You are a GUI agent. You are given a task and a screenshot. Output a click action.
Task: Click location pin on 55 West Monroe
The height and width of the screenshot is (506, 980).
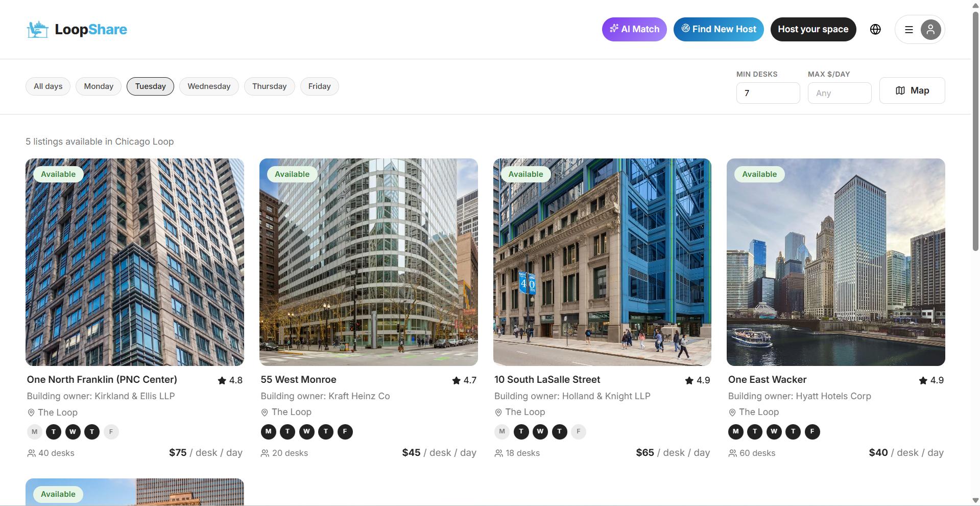click(265, 412)
